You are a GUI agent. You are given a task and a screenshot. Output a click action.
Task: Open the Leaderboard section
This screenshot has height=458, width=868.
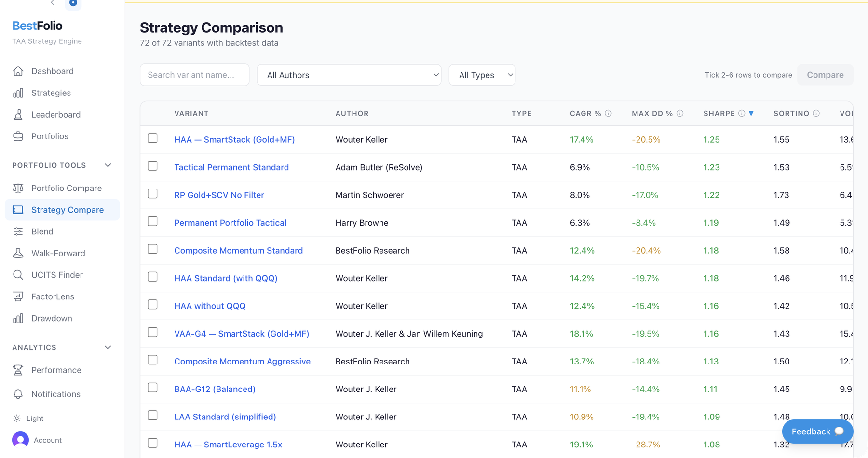[x=55, y=114]
